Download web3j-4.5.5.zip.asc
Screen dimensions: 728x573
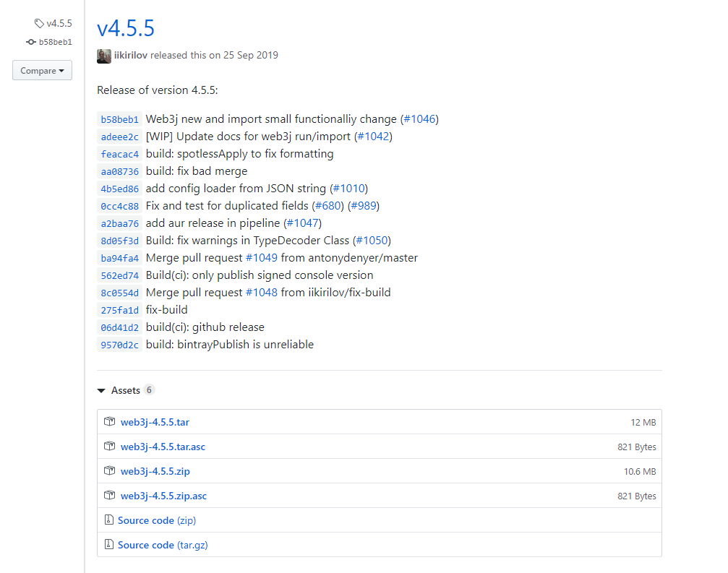(163, 496)
